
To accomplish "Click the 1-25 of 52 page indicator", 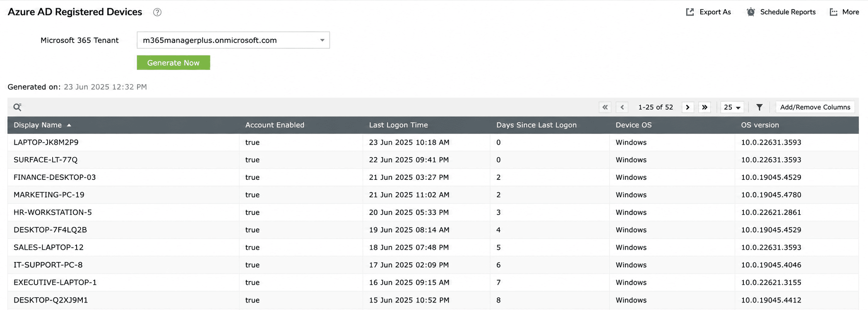I will 656,107.
